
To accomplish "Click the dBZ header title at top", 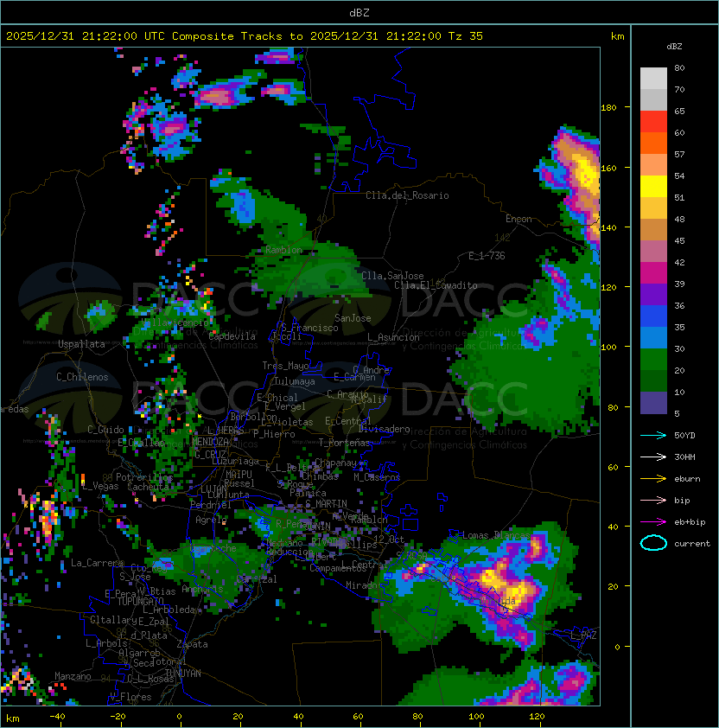I will [359, 13].
